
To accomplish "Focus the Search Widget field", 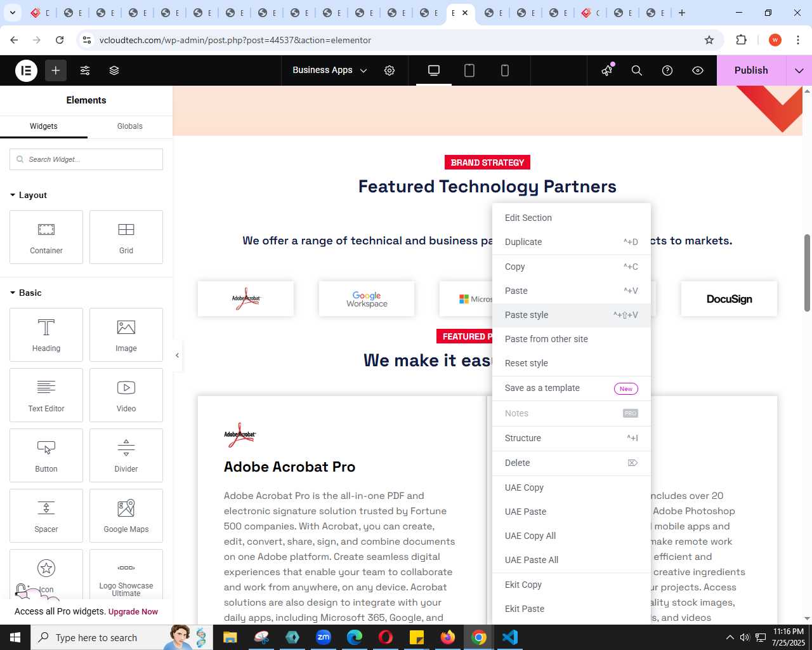I will pyautogui.click(x=86, y=159).
